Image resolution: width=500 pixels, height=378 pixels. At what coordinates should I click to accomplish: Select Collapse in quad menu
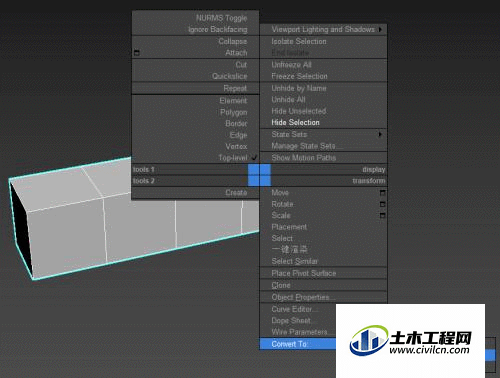pos(233,41)
